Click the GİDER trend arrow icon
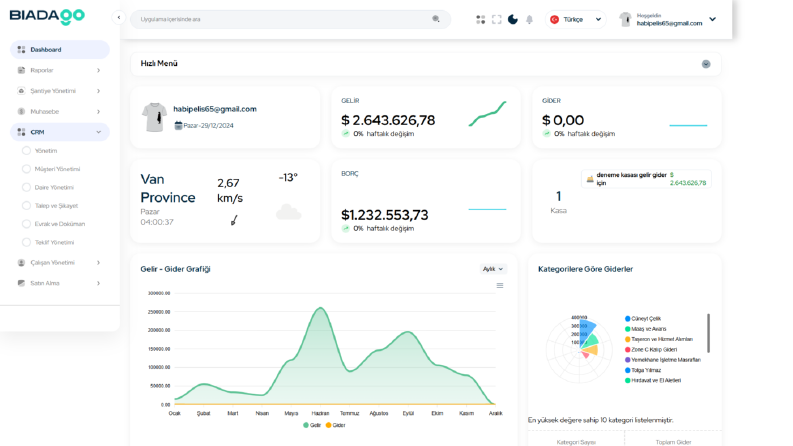Viewport: 793px width, 446px height. click(x=546, y=133)
